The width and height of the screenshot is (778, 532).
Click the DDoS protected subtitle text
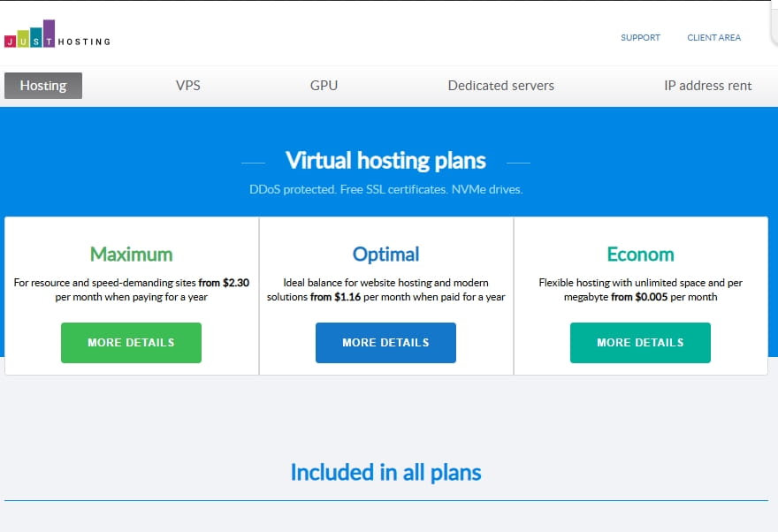click(385, 190)
